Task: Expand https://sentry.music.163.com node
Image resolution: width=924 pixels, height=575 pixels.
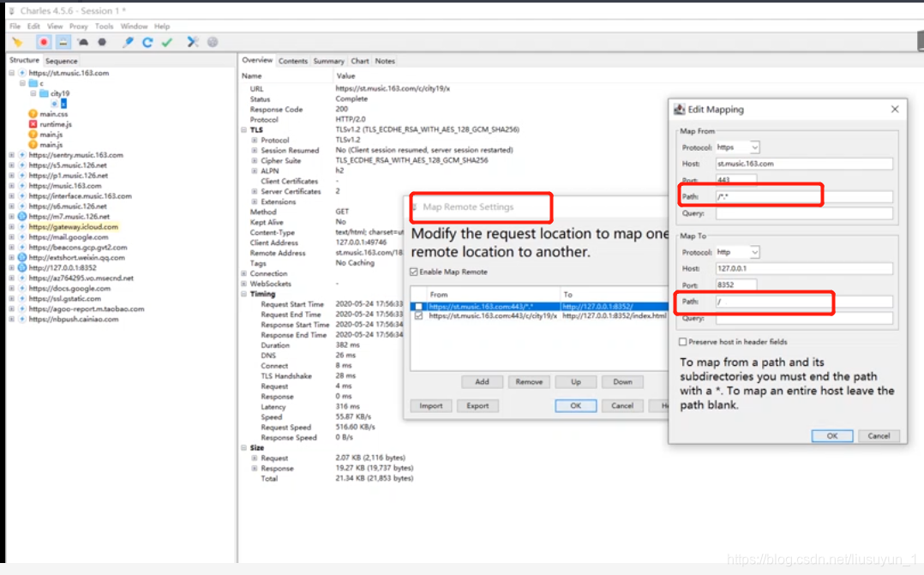Action: point(11,155)
